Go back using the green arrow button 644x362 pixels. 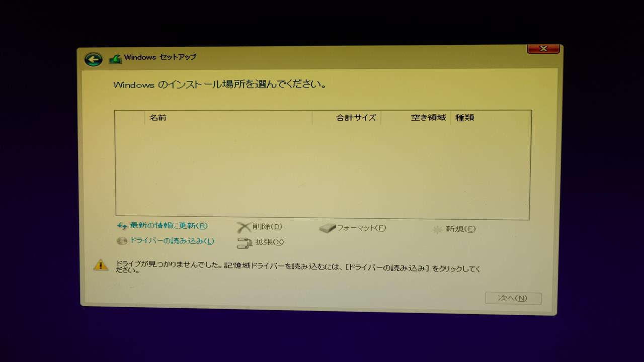pos(94,59)
